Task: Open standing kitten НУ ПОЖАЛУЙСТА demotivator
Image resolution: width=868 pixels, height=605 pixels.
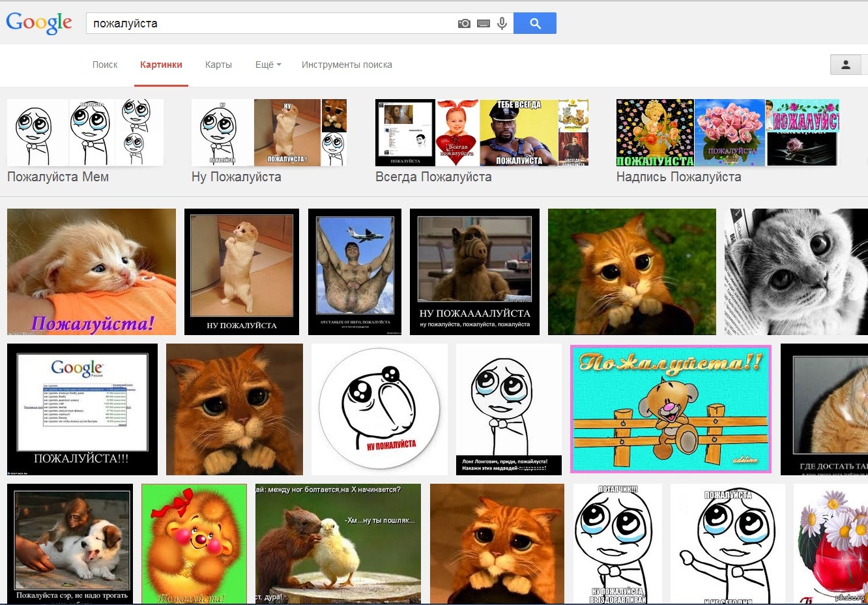Action: (x=242, y=272)
